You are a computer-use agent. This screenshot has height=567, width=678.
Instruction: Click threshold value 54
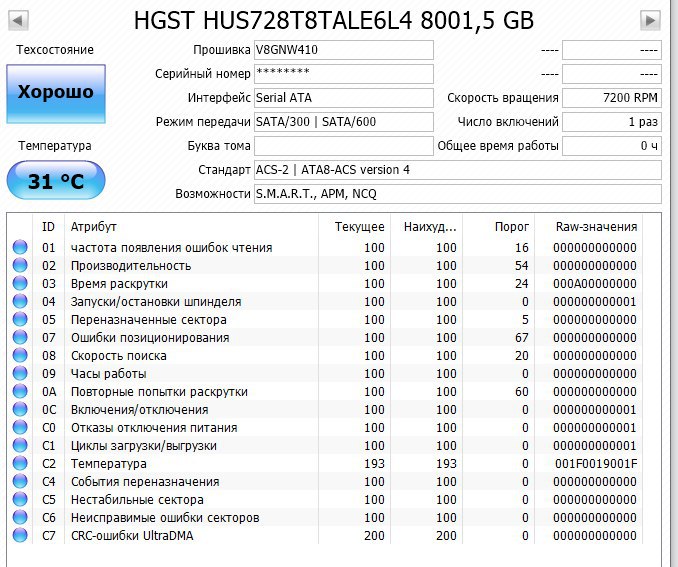click(x=521, y=266)
